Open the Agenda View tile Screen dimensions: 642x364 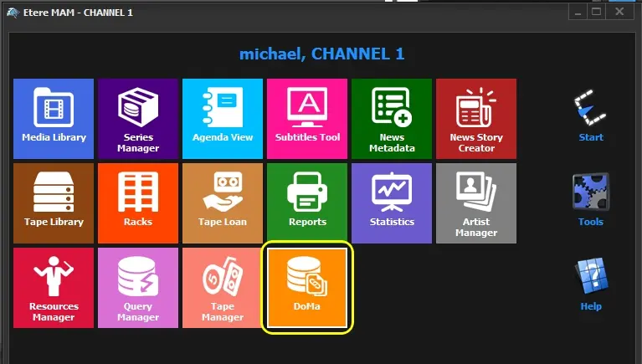[x=223, y=118]
